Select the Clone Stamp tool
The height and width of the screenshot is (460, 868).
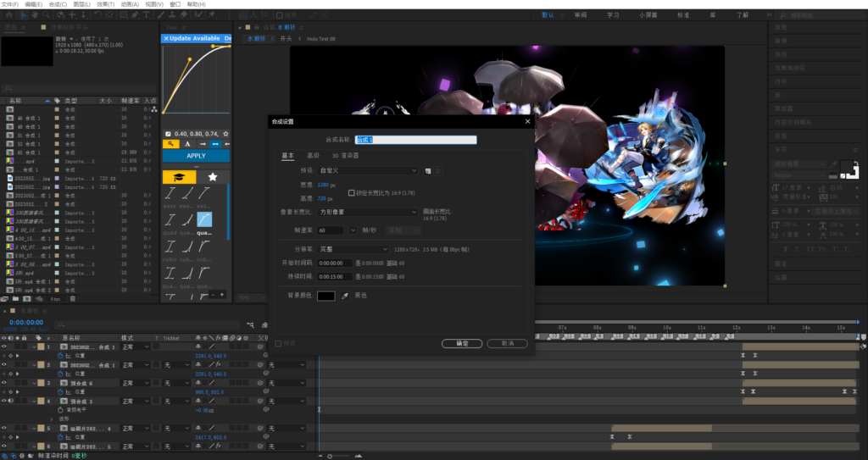pyautogui.click(x=172, y=15)
